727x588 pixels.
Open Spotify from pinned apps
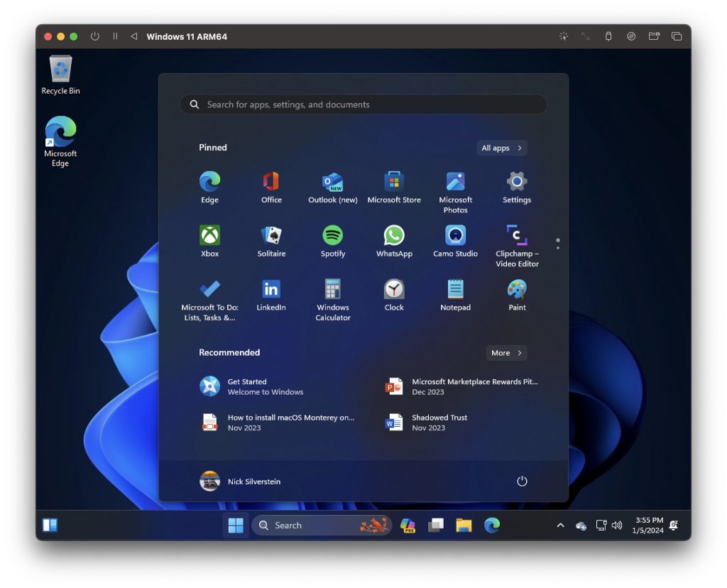tap(332, 236)
